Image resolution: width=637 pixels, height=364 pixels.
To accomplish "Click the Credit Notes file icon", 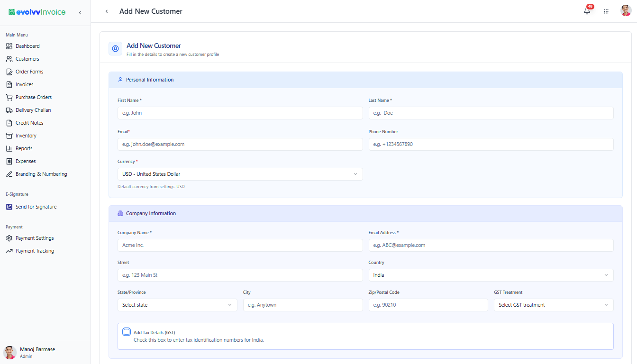I will pyautogui.click(x=9, y=123).
